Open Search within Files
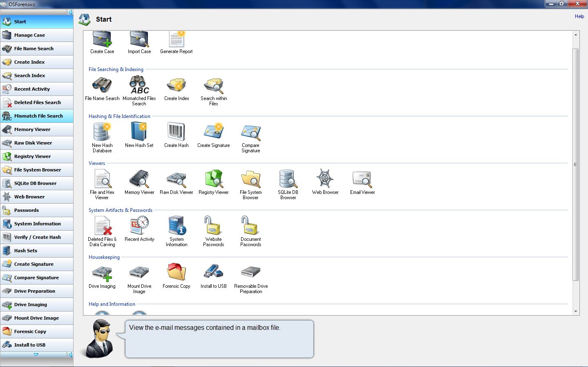This screenshot has width=588, height=367. (x=214, y=85)
